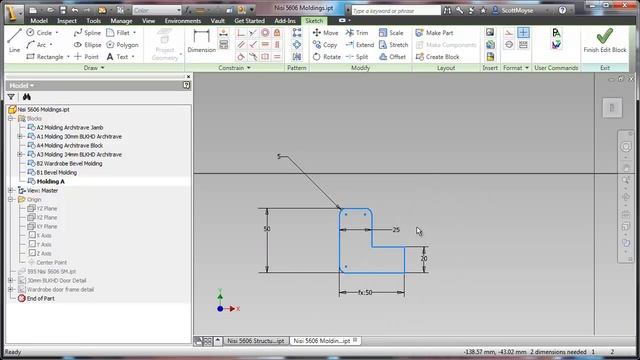Click Finish Edit Block

[x=604, y=41]
